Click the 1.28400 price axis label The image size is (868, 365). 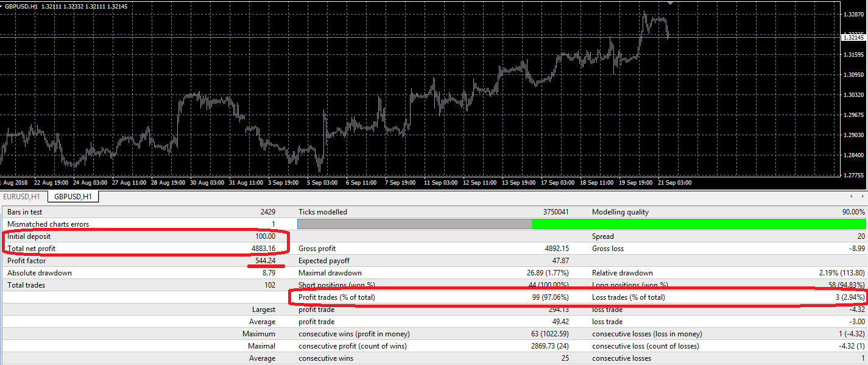point(855,155)
